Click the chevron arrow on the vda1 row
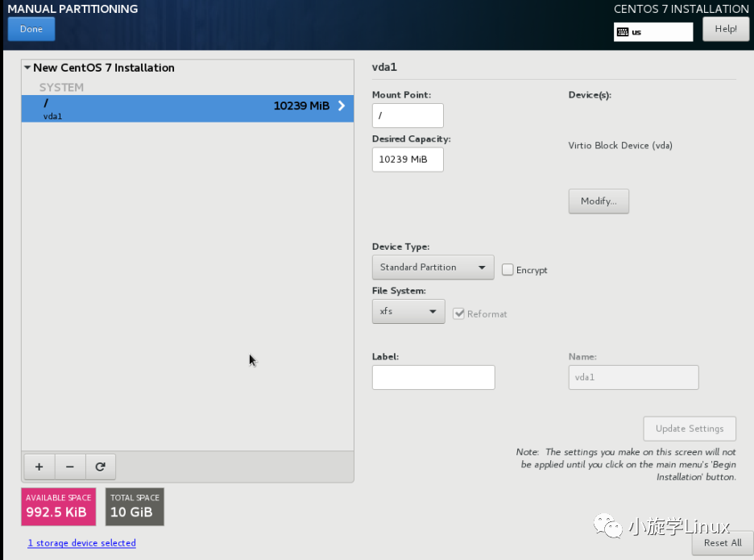 click(x=342, y=106)
